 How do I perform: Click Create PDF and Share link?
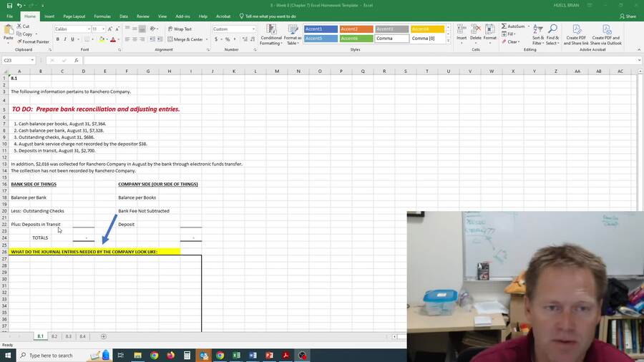576,34
